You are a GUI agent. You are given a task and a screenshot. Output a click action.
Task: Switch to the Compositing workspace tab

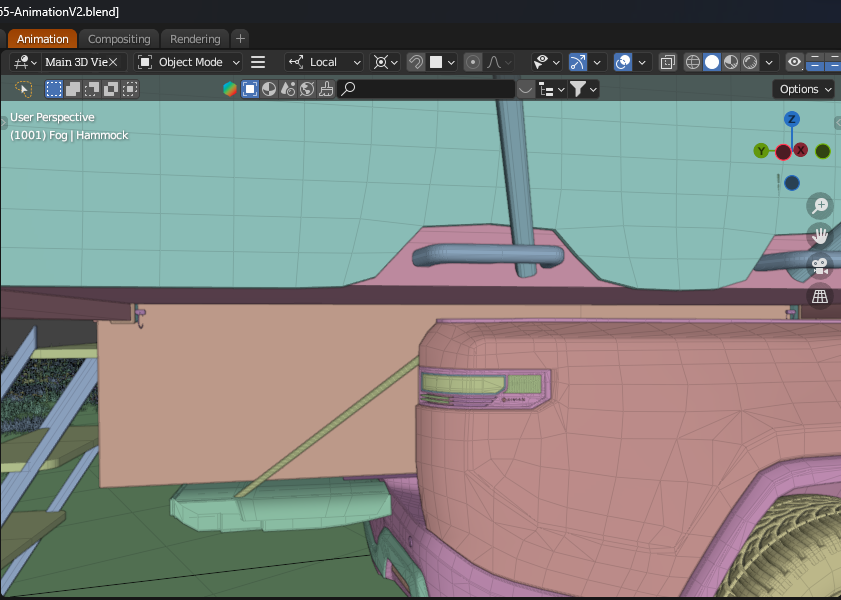[x=119, y=39]
